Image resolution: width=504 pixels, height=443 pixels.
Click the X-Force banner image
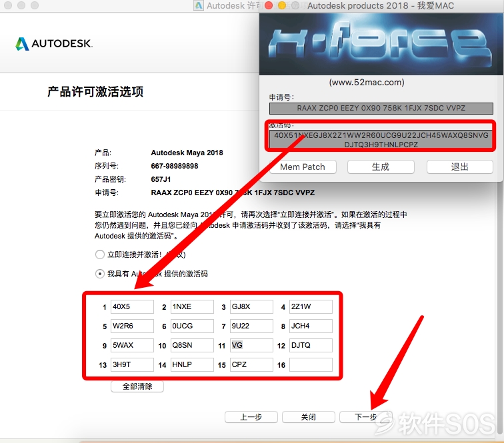point(381,45)
